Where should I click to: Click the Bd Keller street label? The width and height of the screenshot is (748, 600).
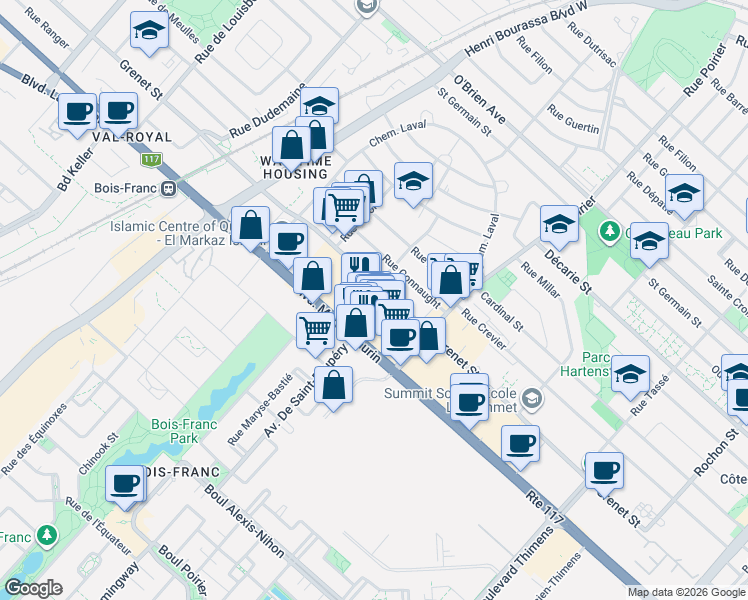pos(75,169)
